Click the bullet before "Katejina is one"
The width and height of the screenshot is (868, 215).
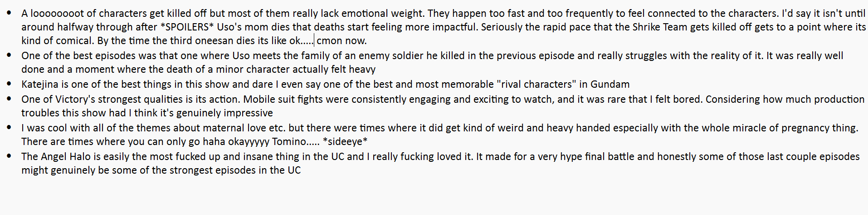(x=9, y=84)
